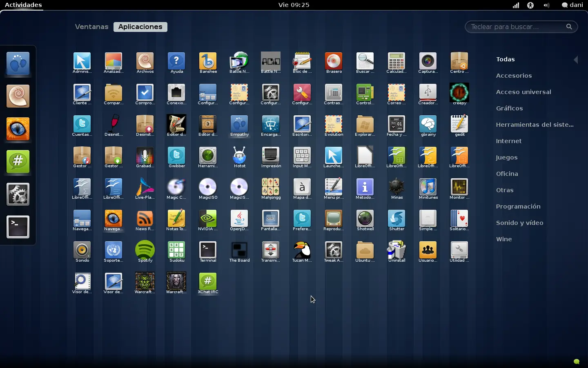Viewport: 588px width, 368px height.
Task: Switch to the Ventanas tab
Action: point(91,27)
